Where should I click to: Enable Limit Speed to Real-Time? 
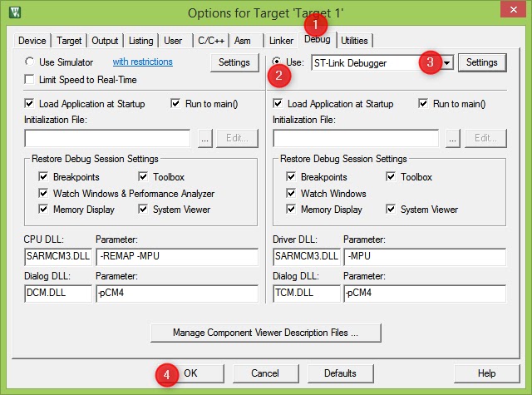(x=30, y=79)
